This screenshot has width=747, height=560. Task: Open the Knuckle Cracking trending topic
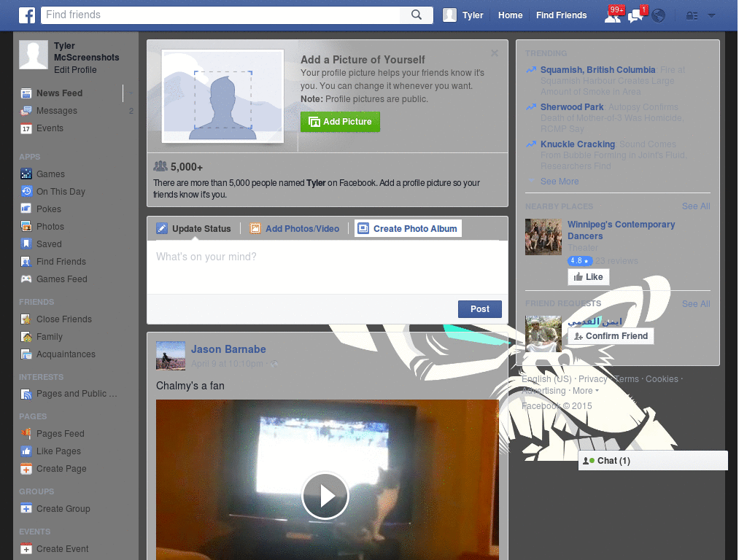[x=578, y=144]
